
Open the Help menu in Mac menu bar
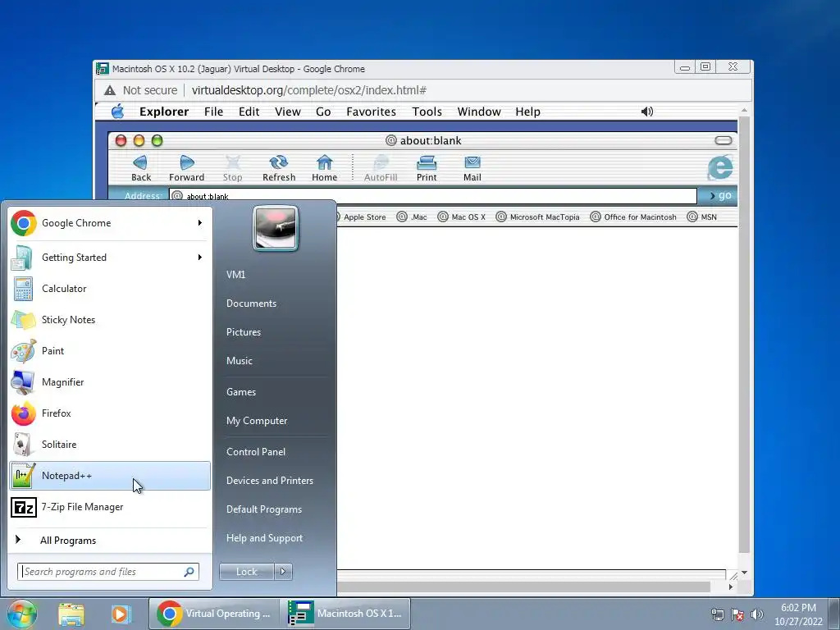[x=527, y=112]
